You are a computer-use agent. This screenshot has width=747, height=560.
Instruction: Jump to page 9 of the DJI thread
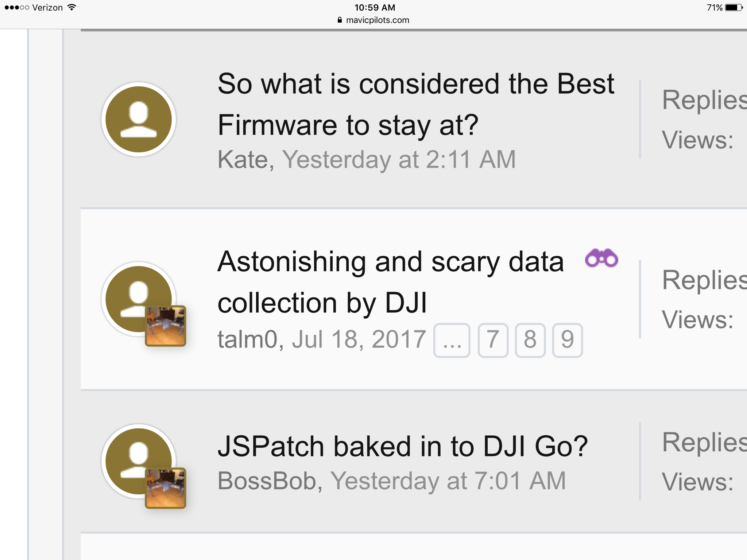tap(568, 340)
